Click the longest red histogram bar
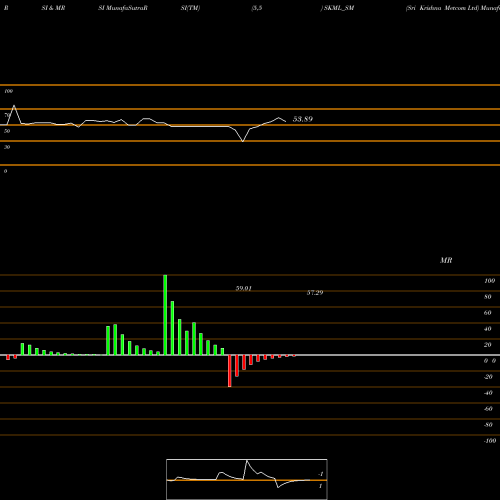 [x=230, y=371]
